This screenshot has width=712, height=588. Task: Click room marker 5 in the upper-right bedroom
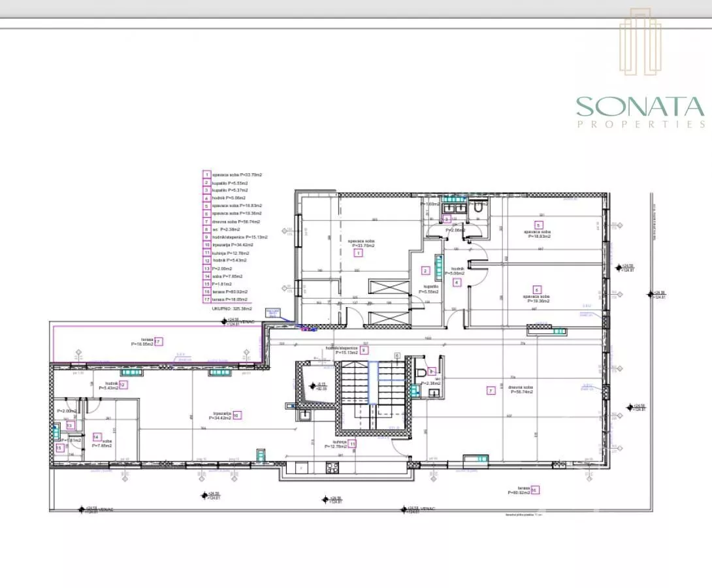click(539, 225)
